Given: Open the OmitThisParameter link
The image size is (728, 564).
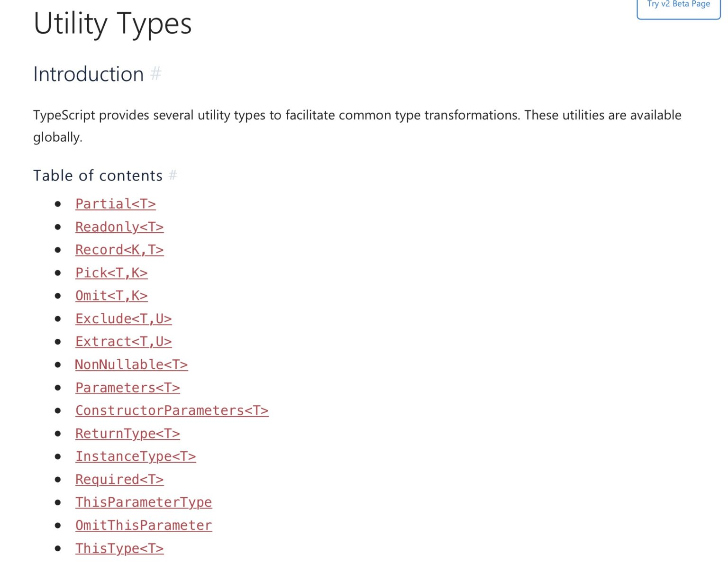Looking at the screenshot, I should click(x=143, y=525).
